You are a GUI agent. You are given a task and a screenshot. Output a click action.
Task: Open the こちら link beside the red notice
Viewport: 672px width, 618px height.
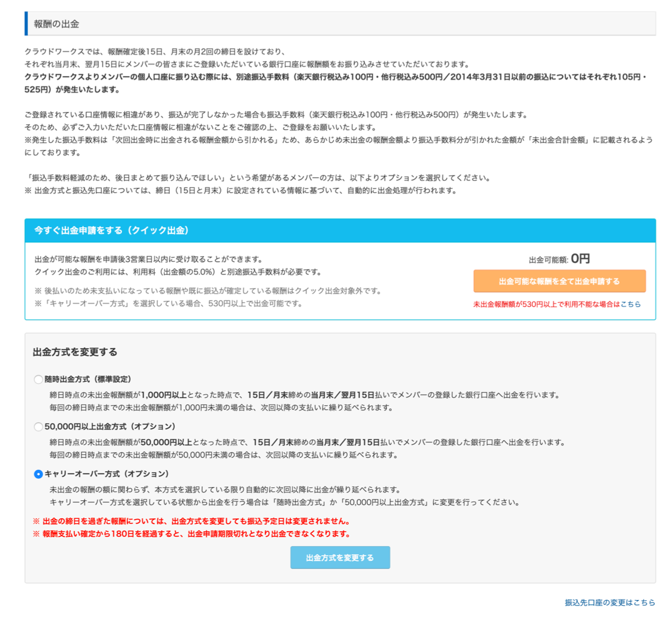[630, 304]
